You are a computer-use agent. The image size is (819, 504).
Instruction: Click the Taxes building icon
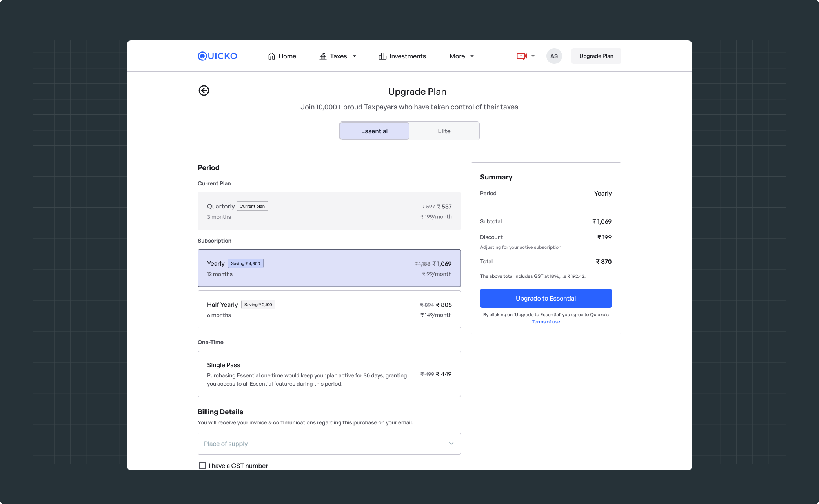pos(323,56)
